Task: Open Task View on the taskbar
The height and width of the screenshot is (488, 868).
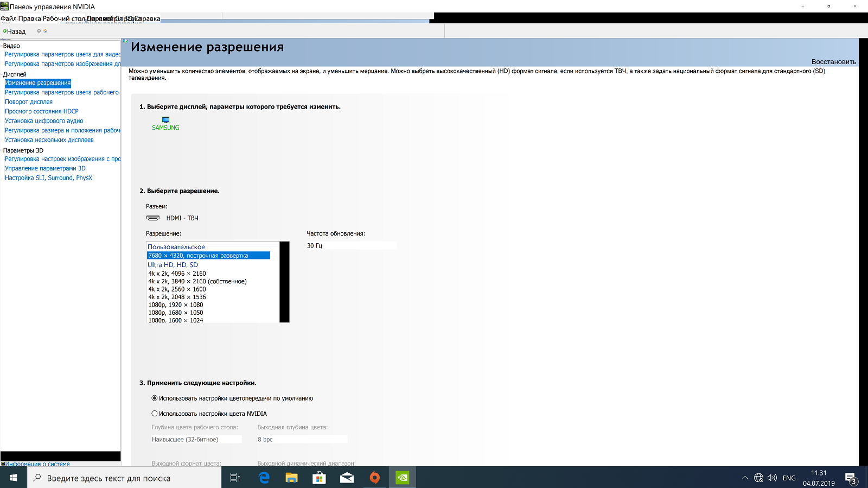Action: coord(235,478)
